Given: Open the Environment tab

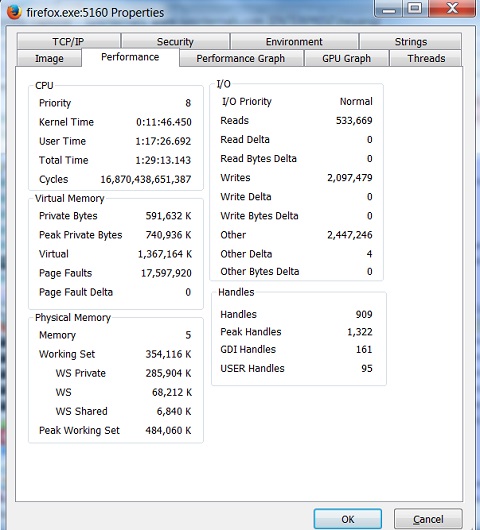Looking at the screenshot, I should tap(294, 42).
